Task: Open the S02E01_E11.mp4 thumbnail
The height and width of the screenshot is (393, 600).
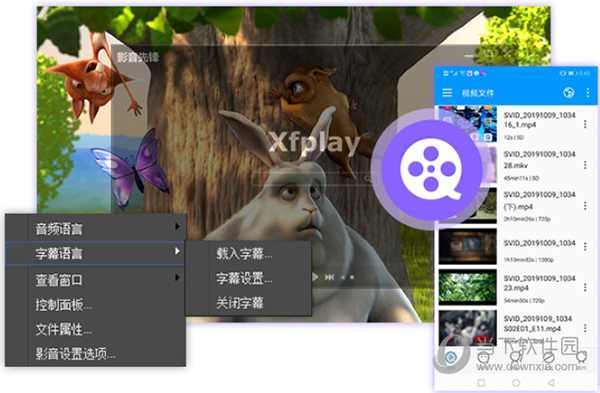Action: click(x=468, y=328)
